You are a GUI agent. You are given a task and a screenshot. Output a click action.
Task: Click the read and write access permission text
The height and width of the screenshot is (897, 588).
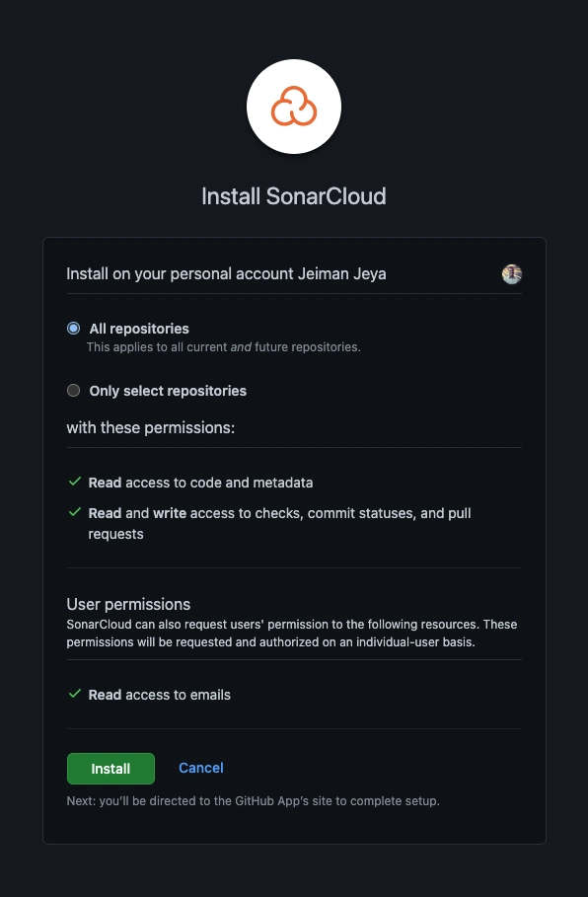pos(280,523)
